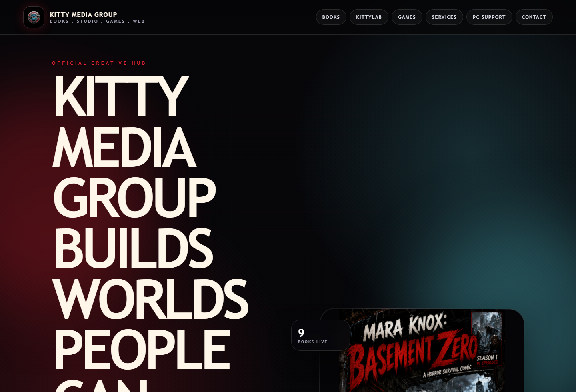Open the KittyLab nav item
This screenshot has width=576, height=392.
[x=369, y=17]
